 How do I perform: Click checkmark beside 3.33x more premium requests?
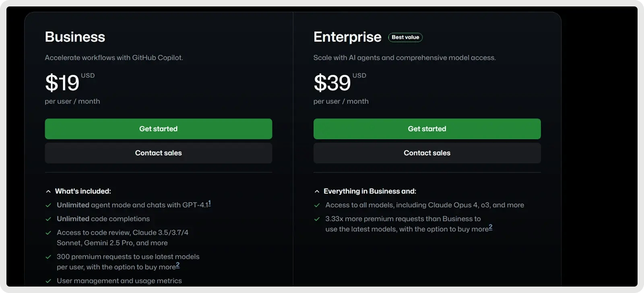(317, 219)
